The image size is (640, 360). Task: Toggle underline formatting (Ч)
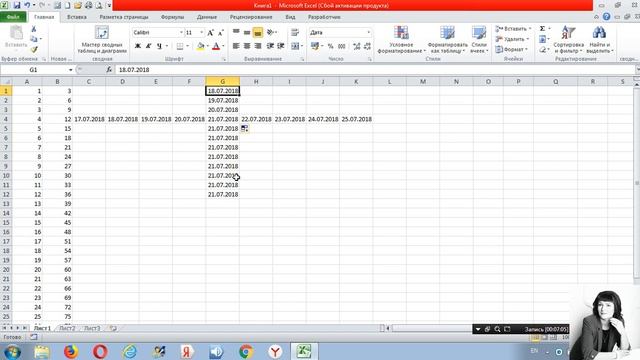(x=159, y=46)
